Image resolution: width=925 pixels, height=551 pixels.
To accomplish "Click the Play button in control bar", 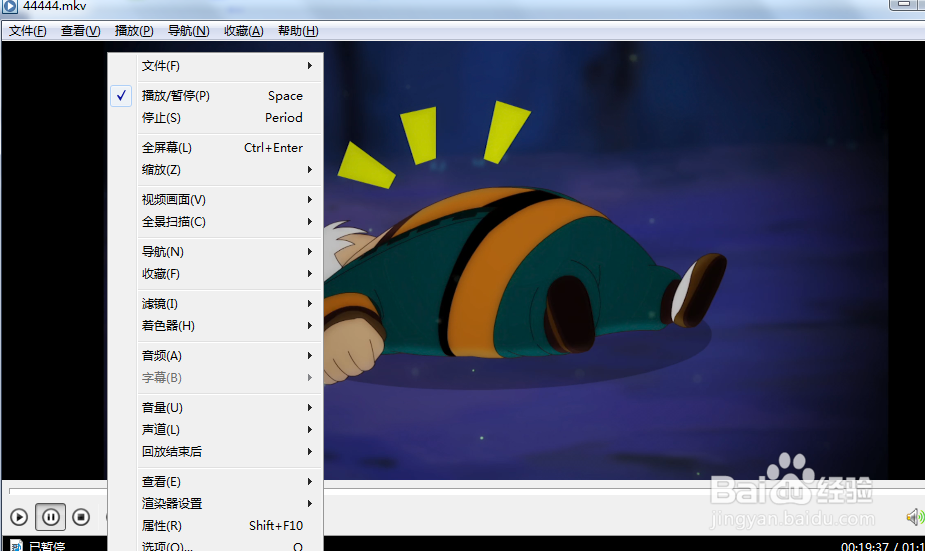I will (19, 517).
